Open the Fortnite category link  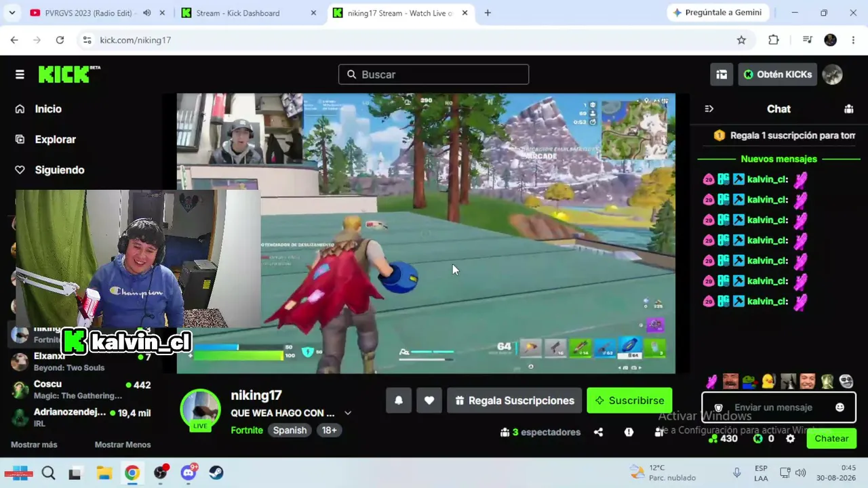point(247,430)
